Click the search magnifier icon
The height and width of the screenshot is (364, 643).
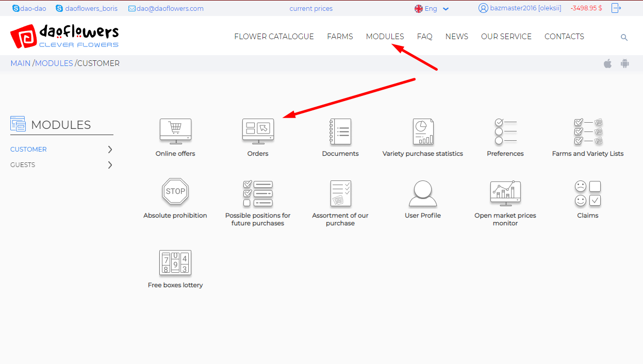pyautogui.click(x=624, y=38)
